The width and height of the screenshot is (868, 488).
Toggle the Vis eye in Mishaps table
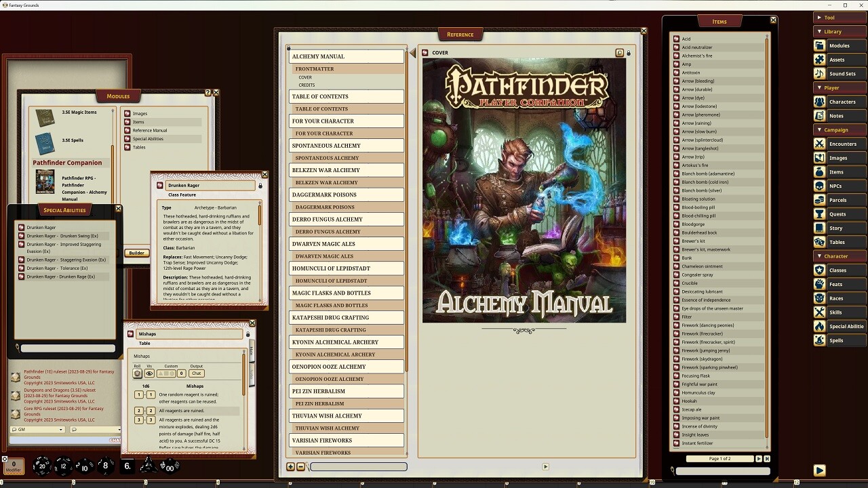tap(150, 373)
